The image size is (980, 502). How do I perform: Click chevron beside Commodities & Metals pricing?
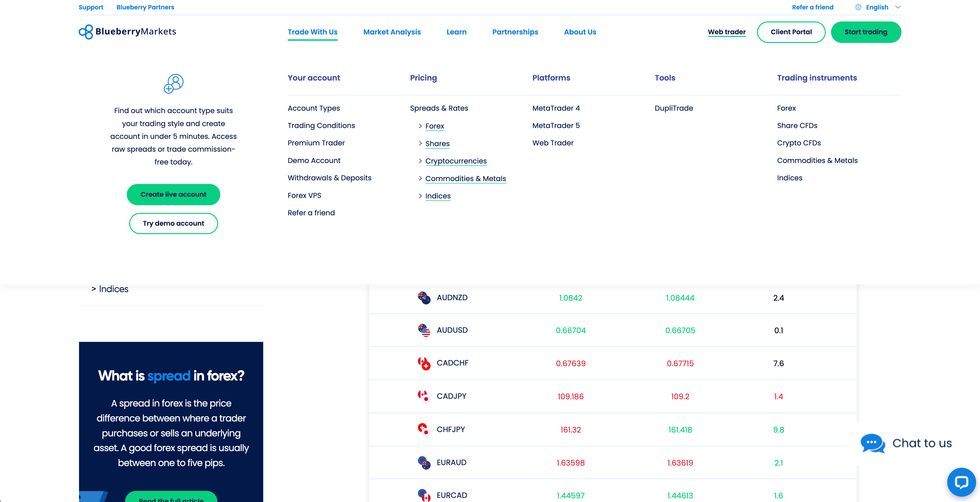pyautogui.click(x=420, y=178)
